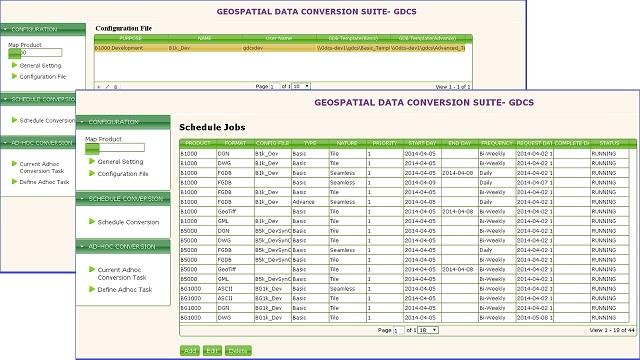The image size is (640, 360).
Task: Open the rows-per-page dropdown under Schedule Jobs
Action: pyautogui.click(x=428, y=330)
